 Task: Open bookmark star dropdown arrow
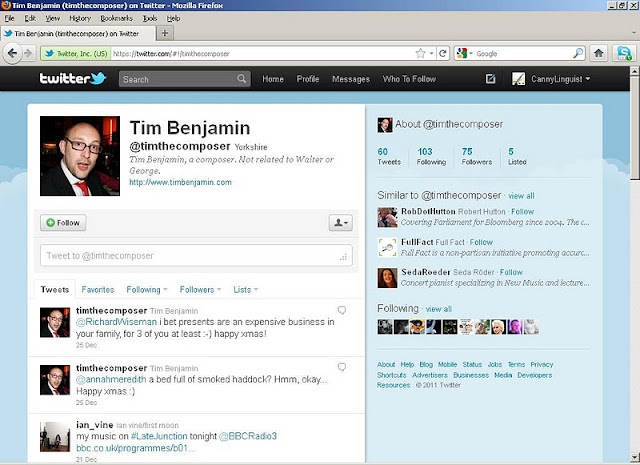431,53
